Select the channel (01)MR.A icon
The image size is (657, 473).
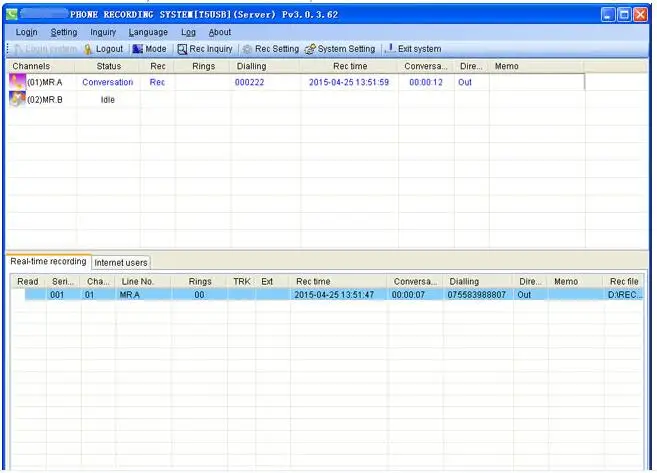point(17,82)
